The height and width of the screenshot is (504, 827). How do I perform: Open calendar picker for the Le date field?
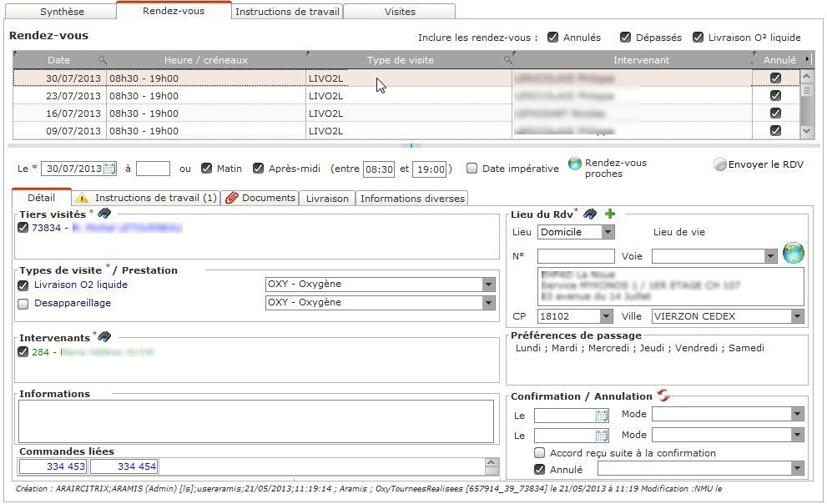(109, 169)
